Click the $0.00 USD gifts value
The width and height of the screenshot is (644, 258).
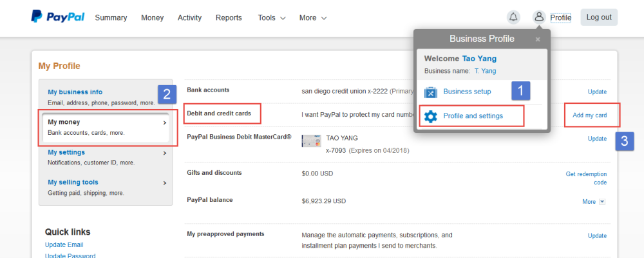[x=317, y=174]
